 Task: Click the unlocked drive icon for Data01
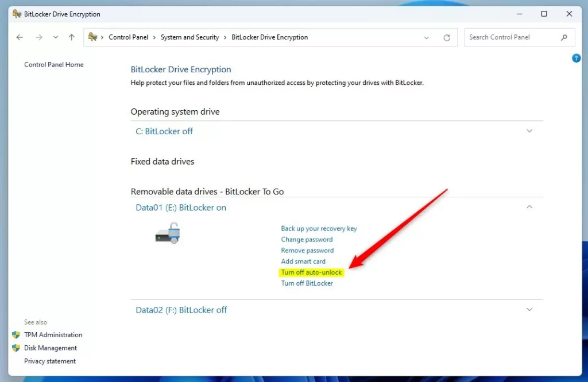click(168, 233)
